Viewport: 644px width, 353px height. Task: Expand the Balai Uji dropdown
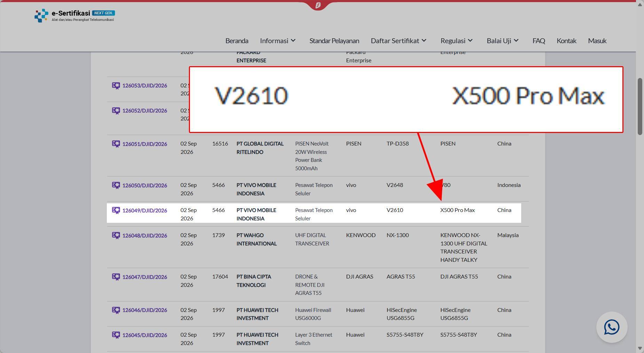503,41
